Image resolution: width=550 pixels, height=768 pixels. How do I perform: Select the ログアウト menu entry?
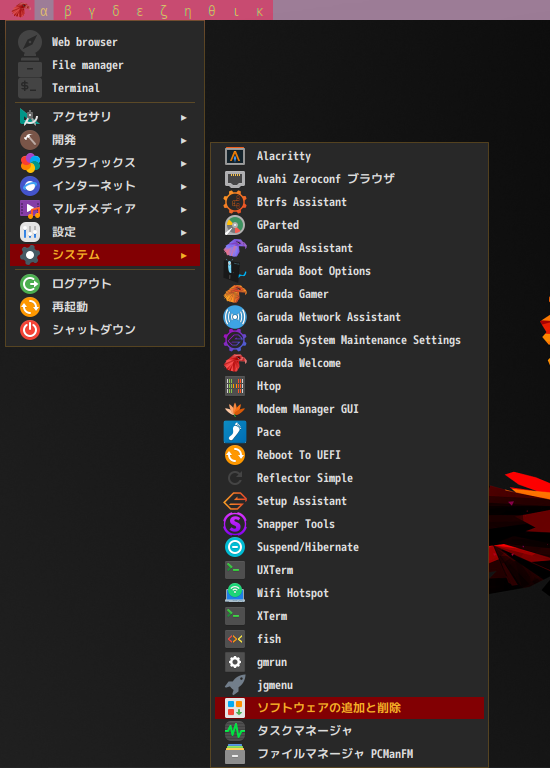tap(105, 284)
